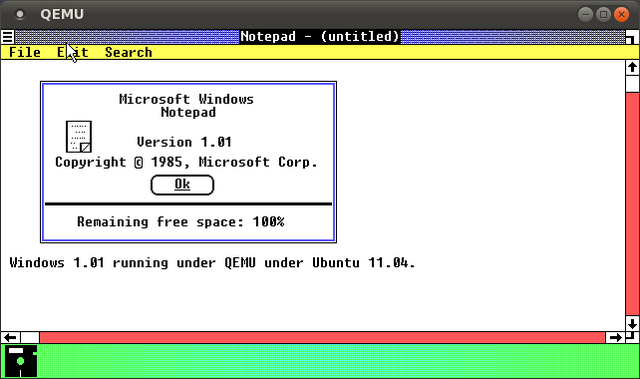This screenshot has width=640, height=379.
Task: Open the Edit menu
Action: 73,52
